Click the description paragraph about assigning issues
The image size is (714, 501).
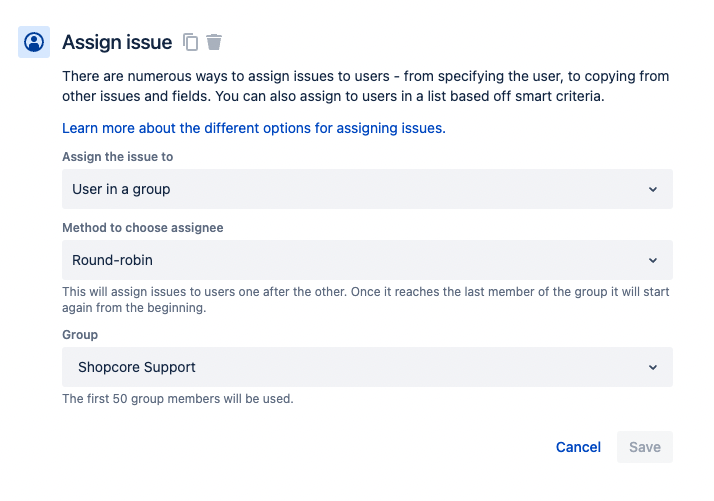point(366,86)
